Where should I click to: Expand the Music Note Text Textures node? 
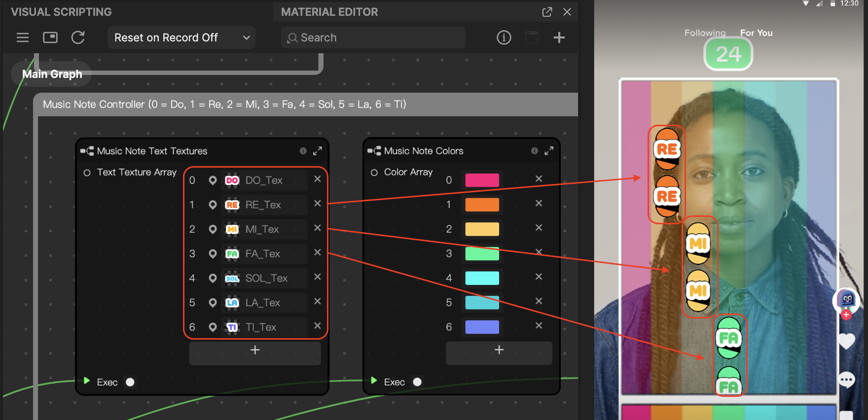(x=318, y=151)
